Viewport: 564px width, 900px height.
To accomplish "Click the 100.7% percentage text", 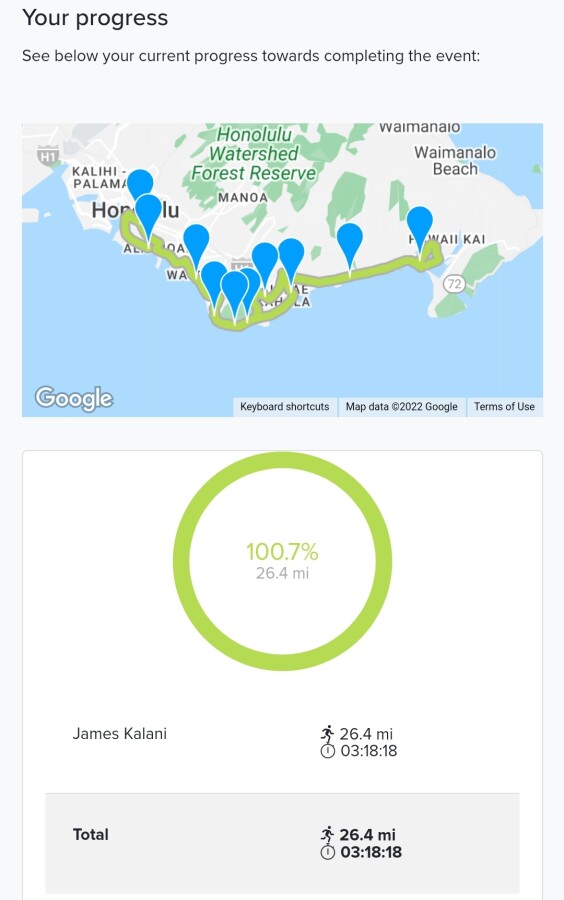I will point(282,552).
